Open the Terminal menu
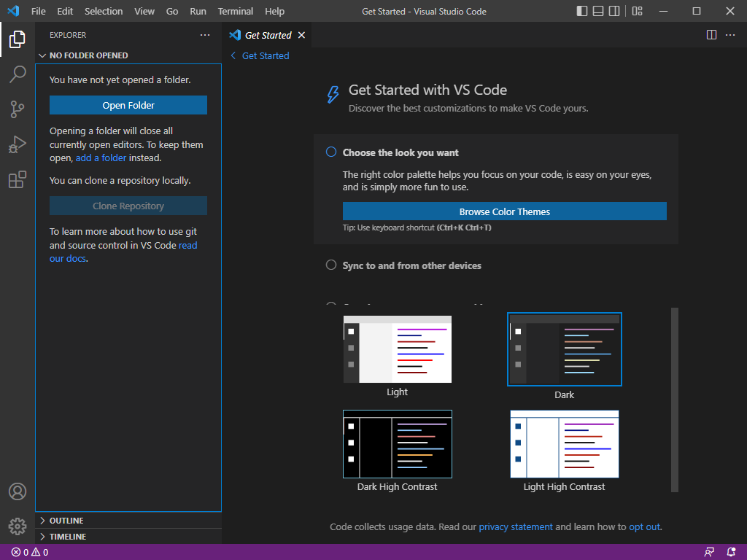This screenshot has width=747, height=560. (x=236, y=11)
